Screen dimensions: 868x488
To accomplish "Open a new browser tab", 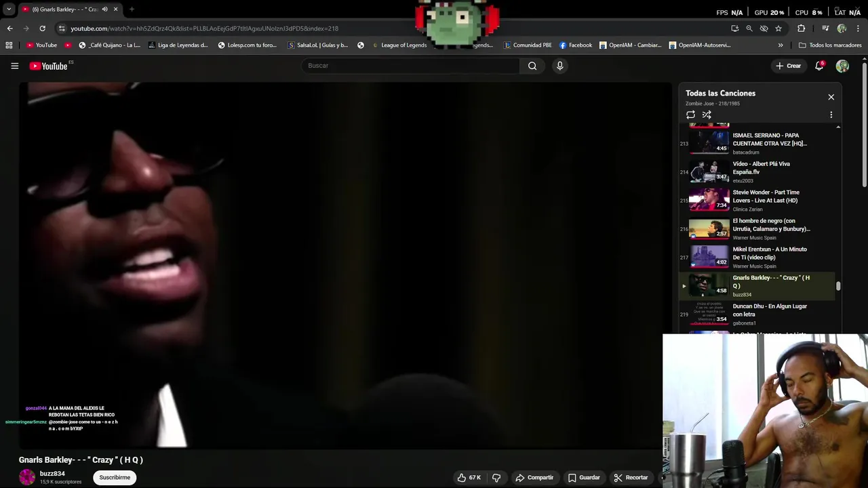I will tap(132, 9).
